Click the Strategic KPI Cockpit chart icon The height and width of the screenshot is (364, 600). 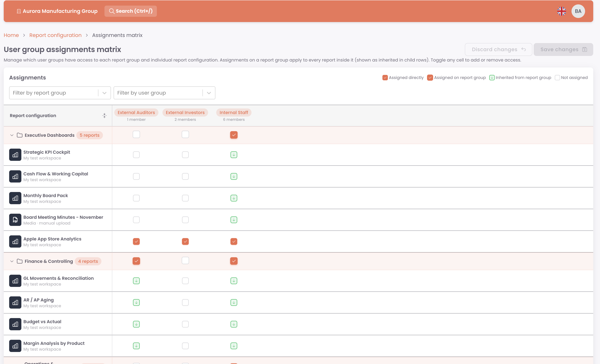(15, 155)
